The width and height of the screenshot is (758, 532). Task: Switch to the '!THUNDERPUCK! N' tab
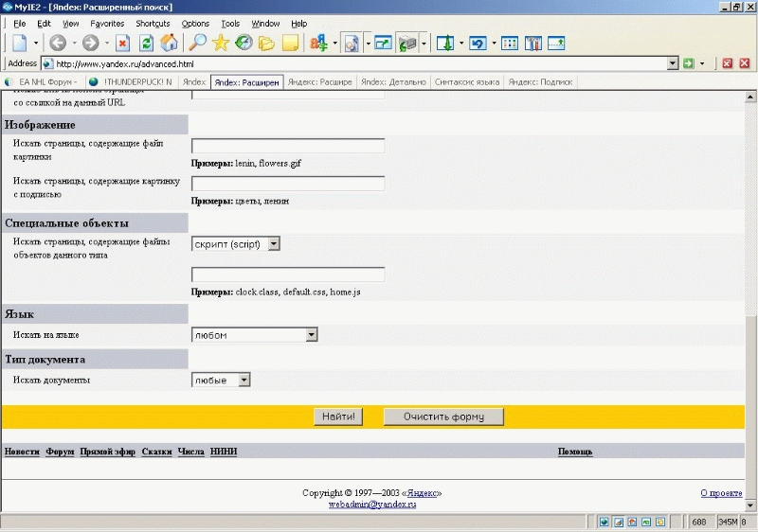[132, 82]
